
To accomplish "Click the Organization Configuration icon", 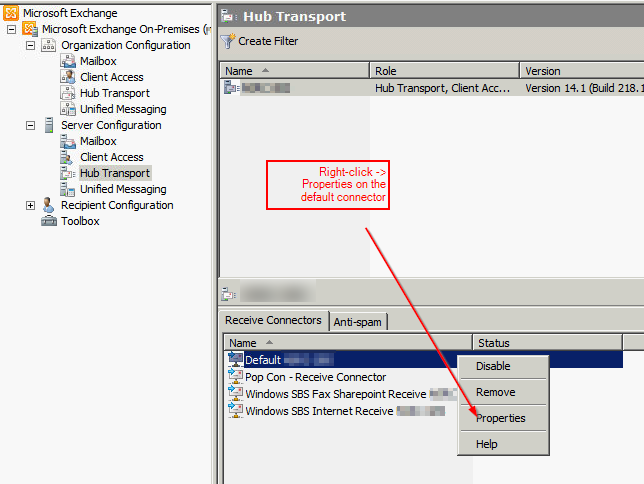I will click(48, 45).
